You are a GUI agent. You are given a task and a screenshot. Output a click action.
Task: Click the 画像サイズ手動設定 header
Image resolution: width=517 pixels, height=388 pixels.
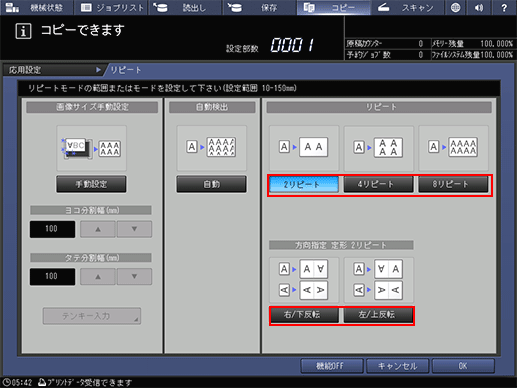tap(92, 107)
